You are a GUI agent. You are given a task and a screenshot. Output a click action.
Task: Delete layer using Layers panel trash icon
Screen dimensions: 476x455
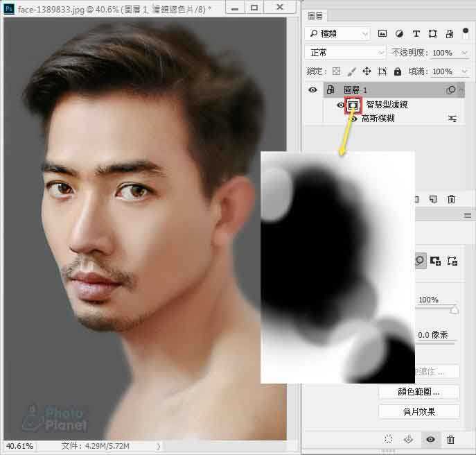(452, 199)
